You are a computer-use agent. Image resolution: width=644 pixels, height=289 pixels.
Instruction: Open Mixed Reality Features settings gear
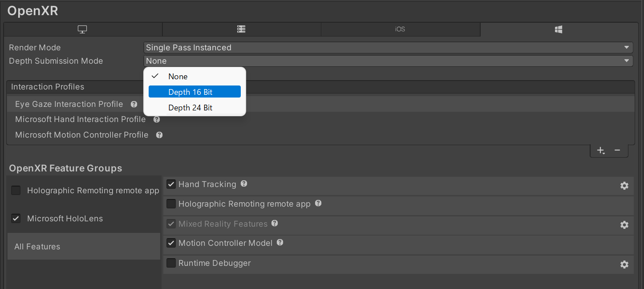624,225
